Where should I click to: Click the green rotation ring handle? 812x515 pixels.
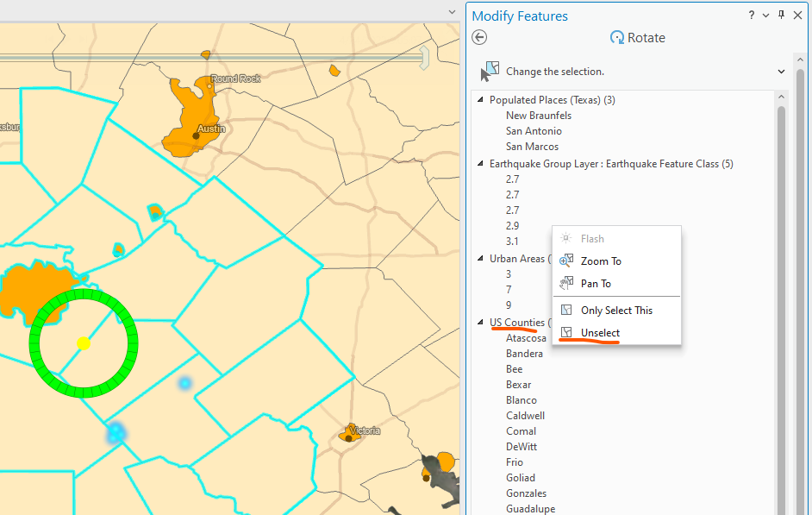pyautogui.click(x=84, y=294)
